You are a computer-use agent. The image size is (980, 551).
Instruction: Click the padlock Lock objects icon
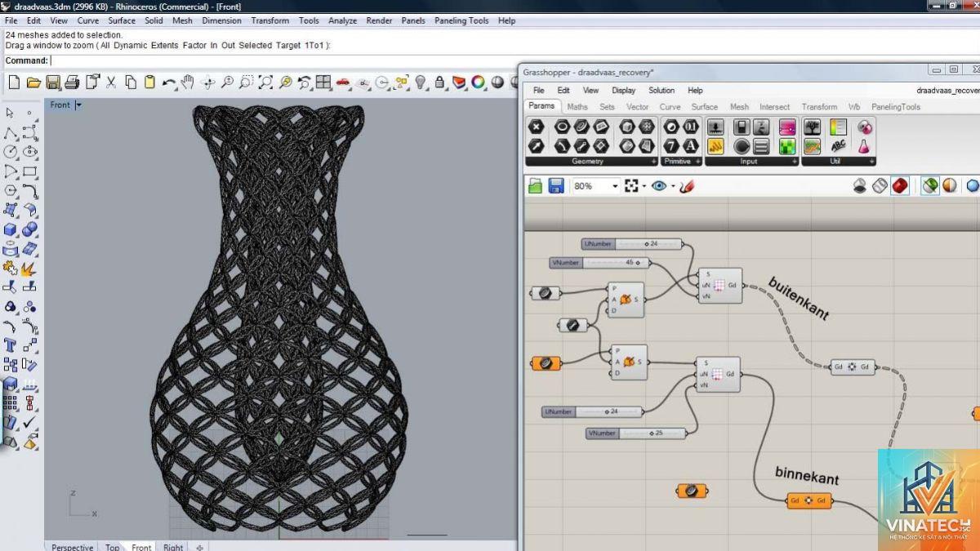pyautogui.click(x=440, y=82)
